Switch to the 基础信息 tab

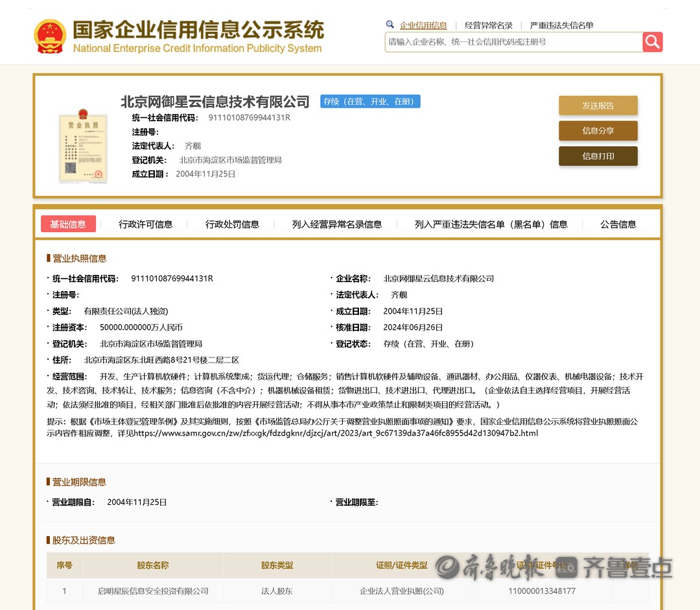(68, 224)
